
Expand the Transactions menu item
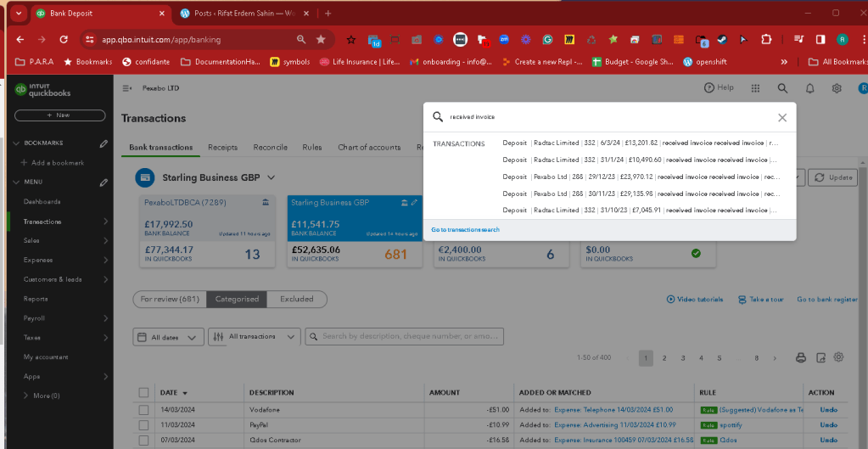[x=106, y=222]
